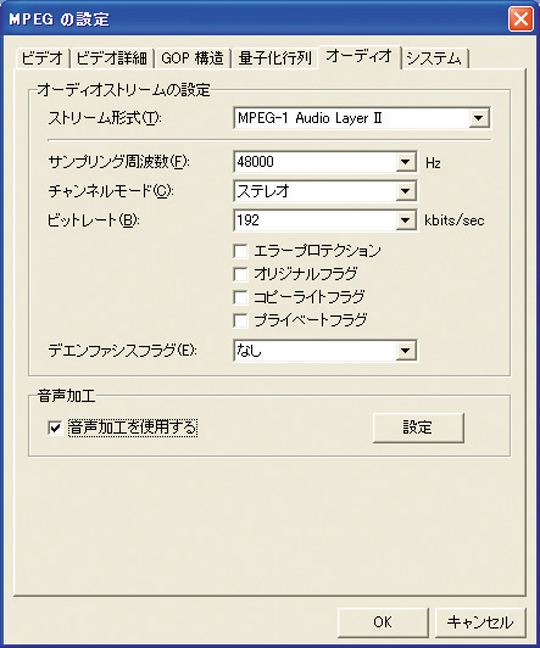This screenshot has width=540, height=648.
Task: Enable the プライベートフラグ checkbox
Action: 240,320
